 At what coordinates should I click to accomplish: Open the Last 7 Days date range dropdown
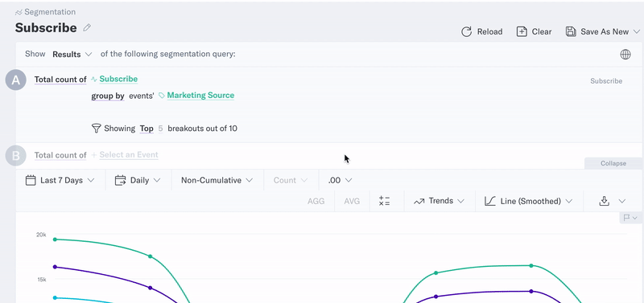(x=60, y=180)
